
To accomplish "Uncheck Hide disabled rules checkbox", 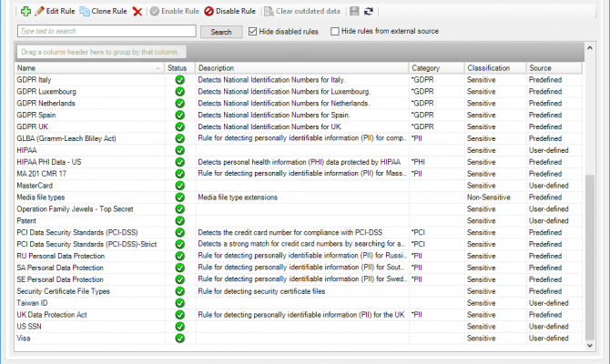I will tap(252, 31).
